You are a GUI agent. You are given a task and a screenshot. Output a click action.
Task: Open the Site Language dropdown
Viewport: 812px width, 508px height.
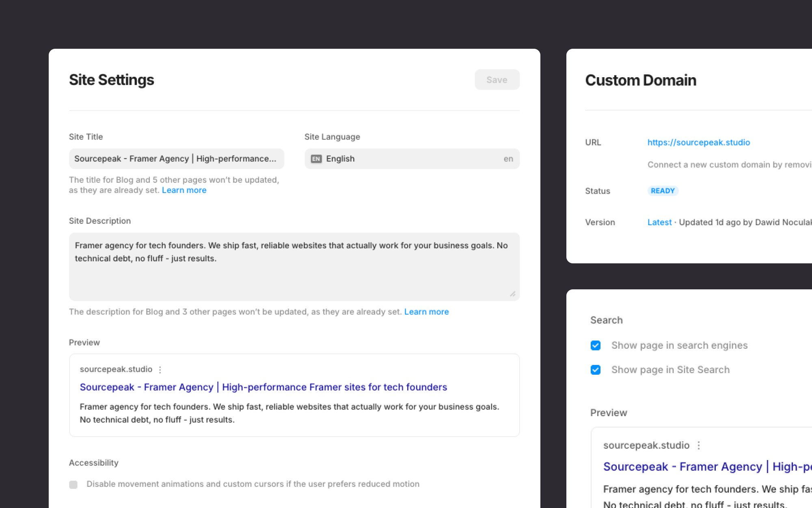click(412, 159)
